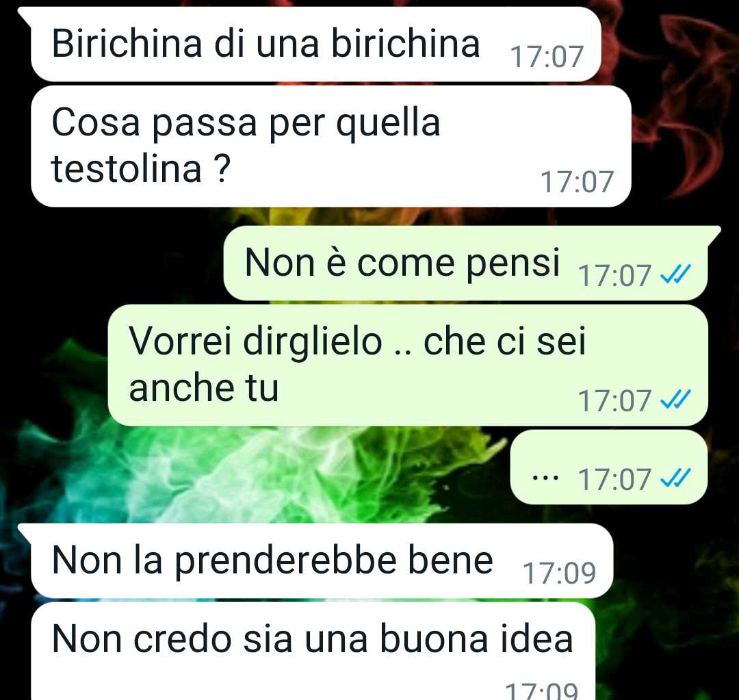Select the "Non credo sia una buona idea" message
The width and height of the screenshot is (739, 700).
coord(313,651)
